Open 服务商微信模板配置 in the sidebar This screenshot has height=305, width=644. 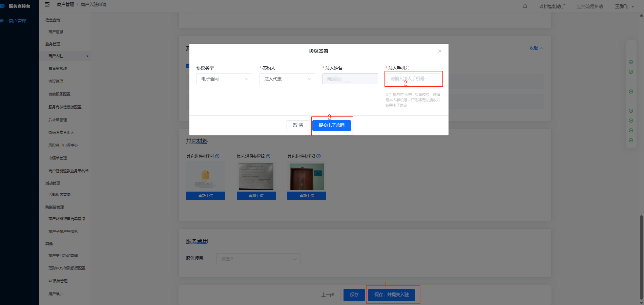pos(65,107)
